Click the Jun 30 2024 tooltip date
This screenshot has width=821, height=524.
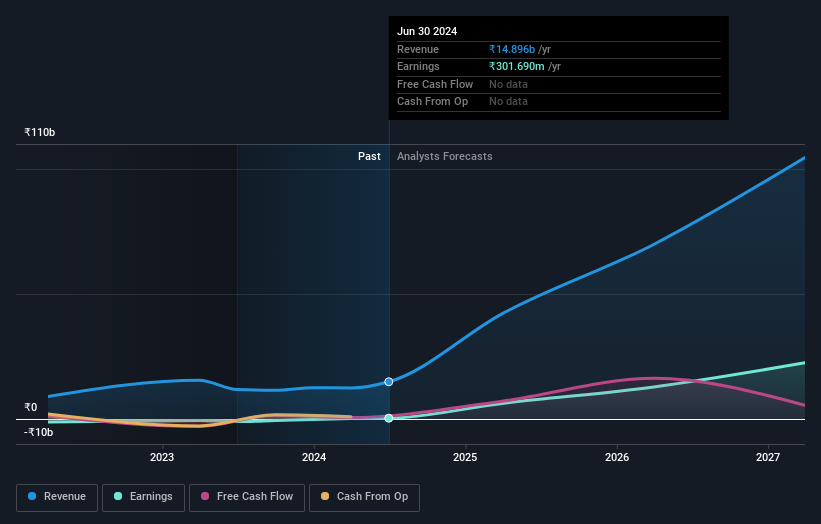(x=427, y=31)
